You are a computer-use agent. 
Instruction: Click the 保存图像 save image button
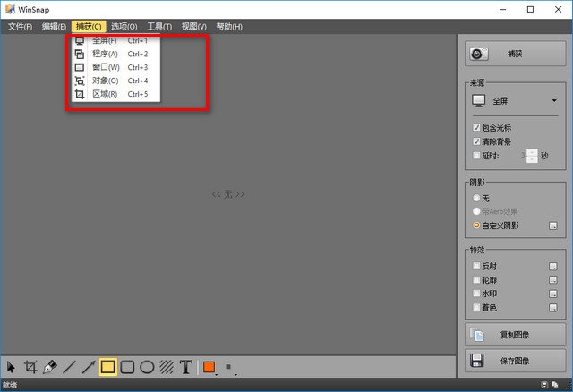pos(515,361)
